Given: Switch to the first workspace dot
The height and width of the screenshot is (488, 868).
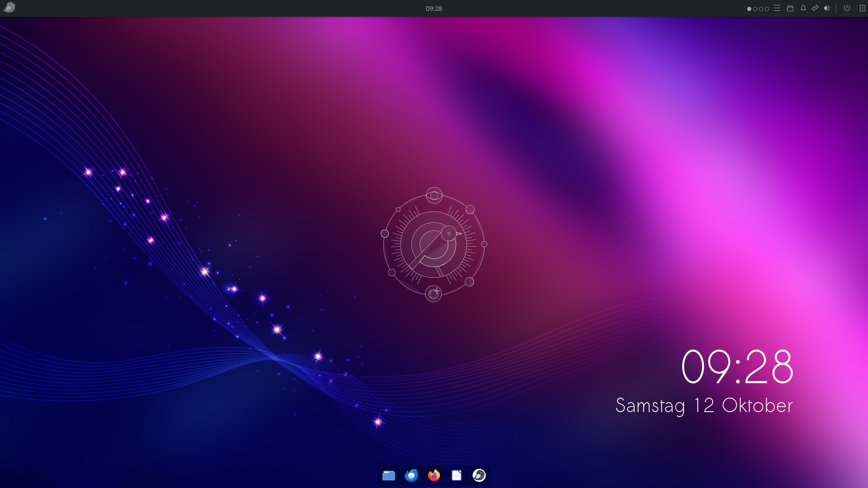Looking at the screenshot, I should (x=749, y=9).
